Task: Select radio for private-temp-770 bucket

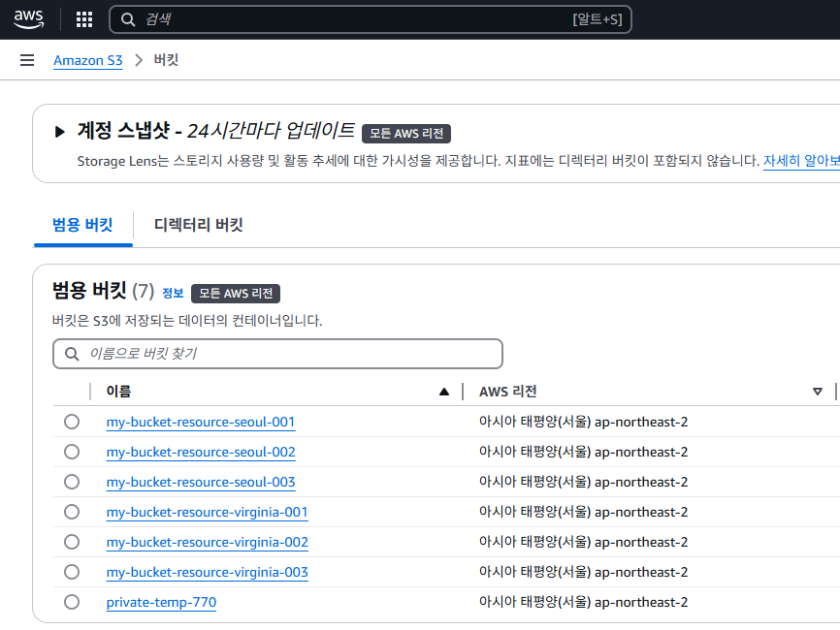Action: tap(72, 602)
